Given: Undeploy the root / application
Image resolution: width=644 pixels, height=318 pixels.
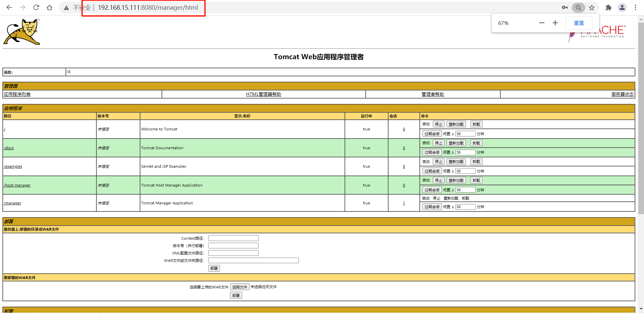Looking at the screenshot, I should point(476,124).
